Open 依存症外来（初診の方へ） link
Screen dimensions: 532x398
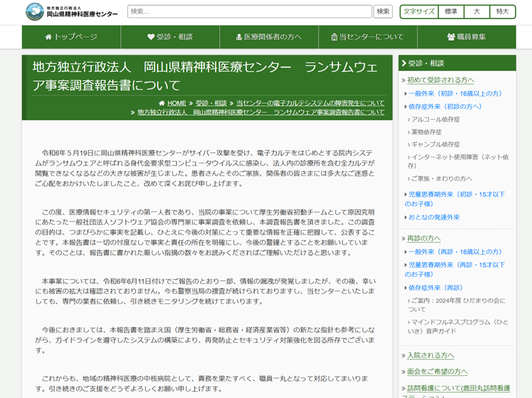[445, 106]
